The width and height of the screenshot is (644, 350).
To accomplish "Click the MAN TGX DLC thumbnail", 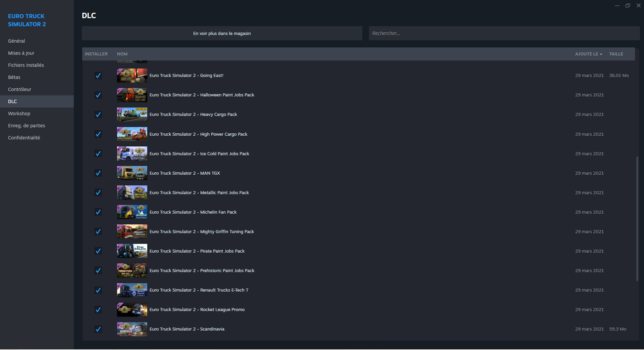I will click(x=132, y=173).
